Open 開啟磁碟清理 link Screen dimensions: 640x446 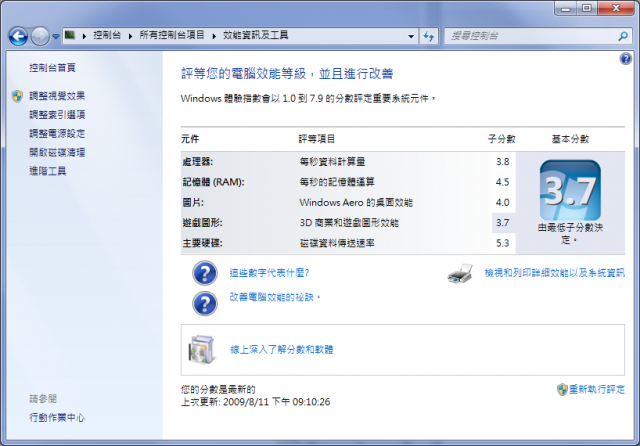click(57, 152)
